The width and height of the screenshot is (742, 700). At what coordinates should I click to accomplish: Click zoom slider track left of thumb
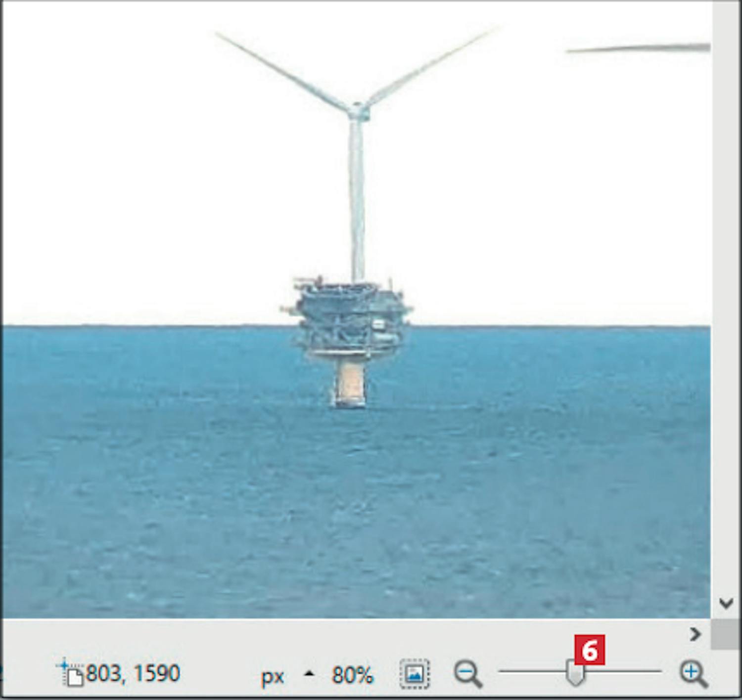[x=532, y=671]
